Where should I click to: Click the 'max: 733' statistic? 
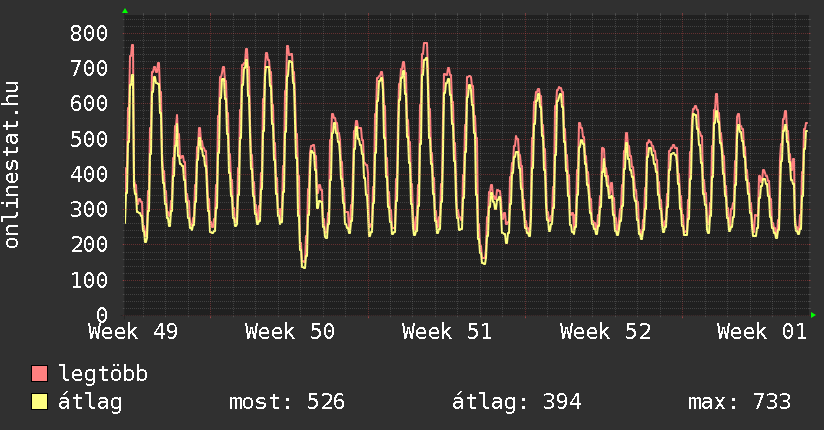(x=739, y=403)
